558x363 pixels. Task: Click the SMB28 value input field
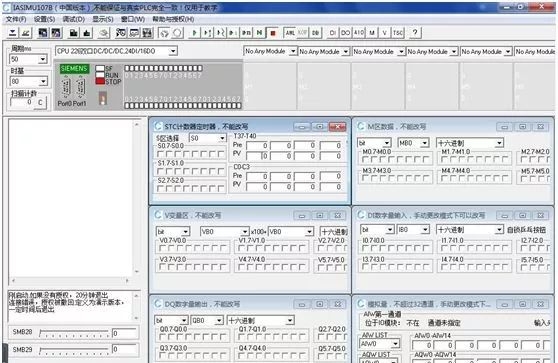[x=124, y=333]
